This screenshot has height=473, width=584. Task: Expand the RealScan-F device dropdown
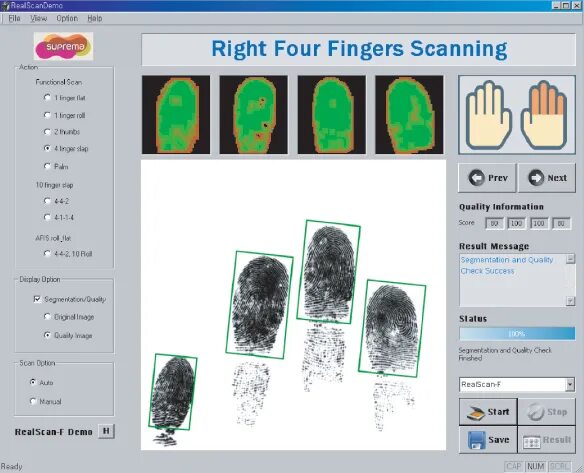click(x=570, y=384)
